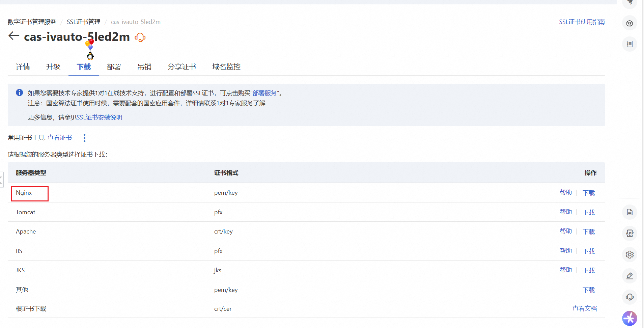Switch to the 部署 tab
Image resolution: width=644 pixels, height=328 pixels.
114,67
